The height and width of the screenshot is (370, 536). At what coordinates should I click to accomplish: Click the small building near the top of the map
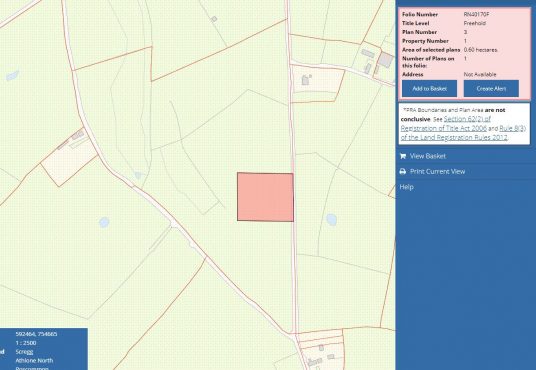(x=214, y=19)
